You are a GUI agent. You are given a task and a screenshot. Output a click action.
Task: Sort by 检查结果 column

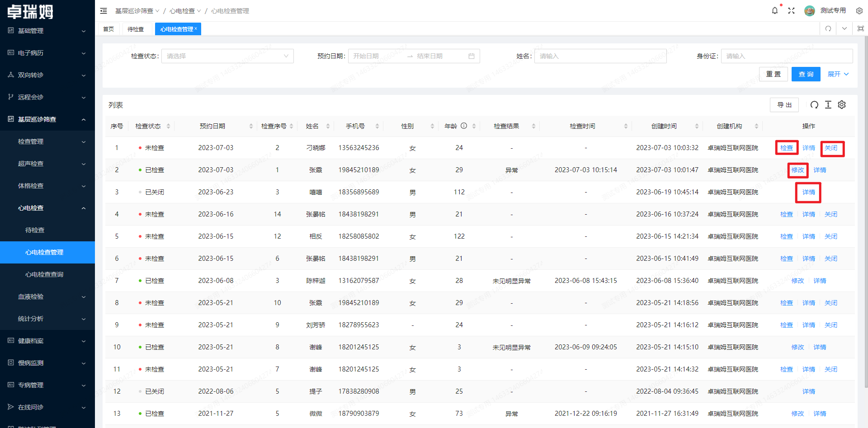coord(533,126)
